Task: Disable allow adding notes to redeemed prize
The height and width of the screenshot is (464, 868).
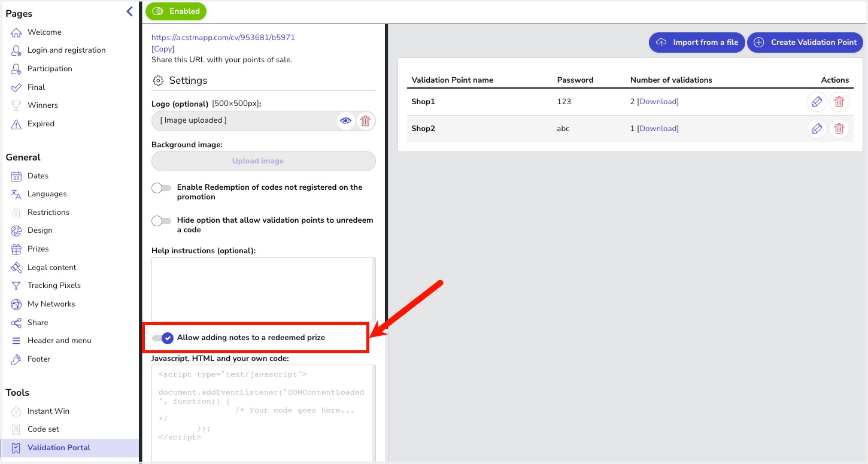Action: pos(163,338)
